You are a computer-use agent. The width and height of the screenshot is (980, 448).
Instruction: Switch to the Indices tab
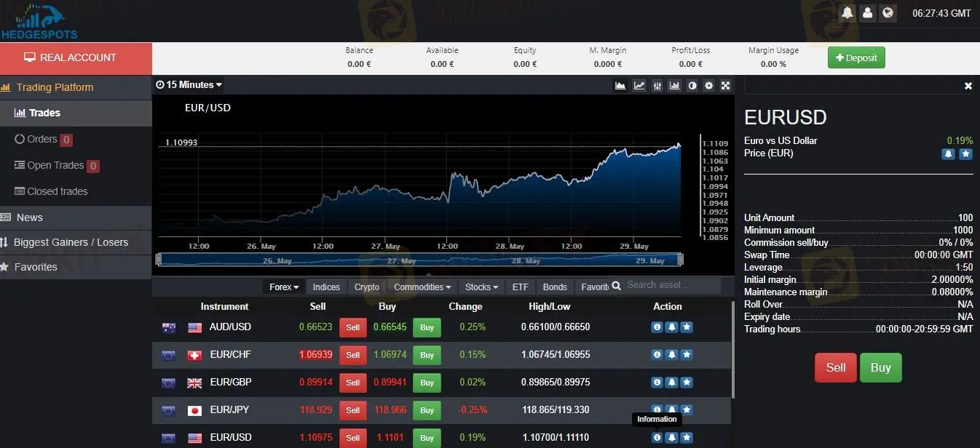(326, 287)
